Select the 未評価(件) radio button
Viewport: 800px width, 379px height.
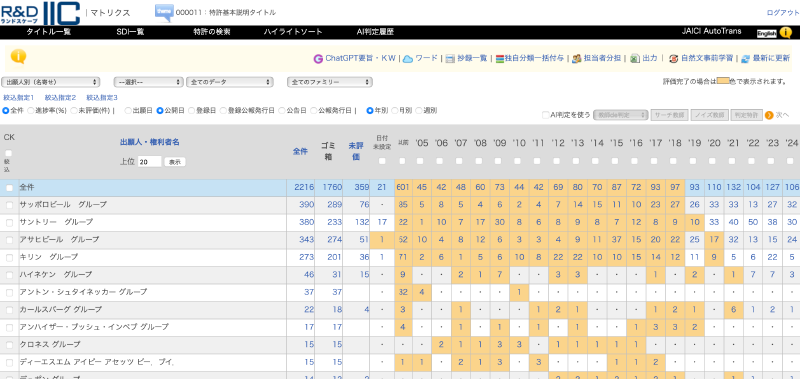coord(74,110)
